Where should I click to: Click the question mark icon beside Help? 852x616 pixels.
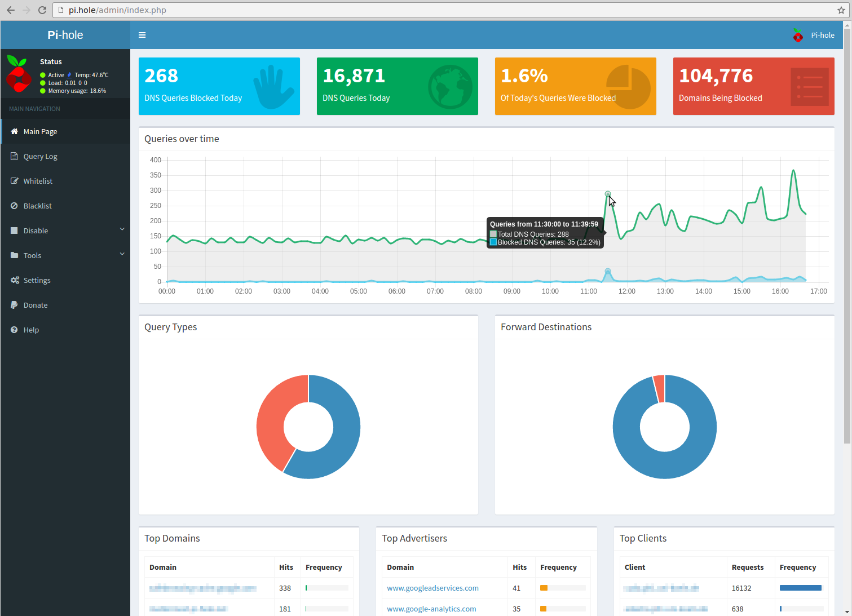click(14, 330)
